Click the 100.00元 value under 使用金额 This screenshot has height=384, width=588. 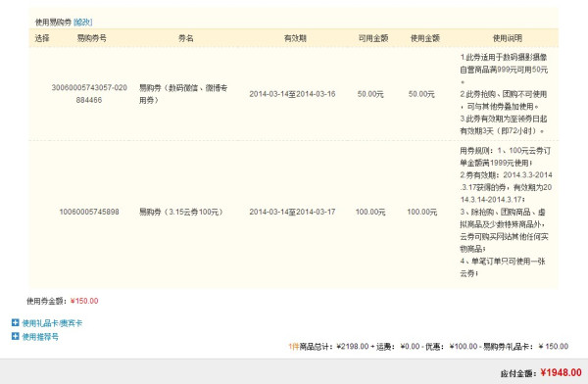tap(422, 212)
